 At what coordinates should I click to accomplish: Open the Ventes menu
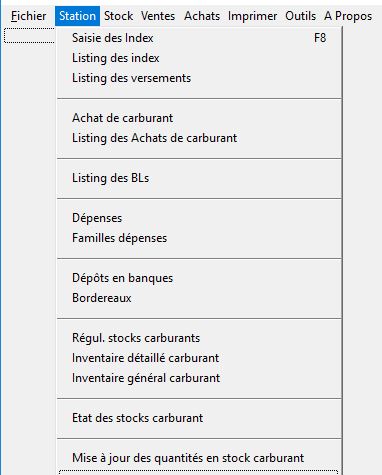tap(158, 16)
